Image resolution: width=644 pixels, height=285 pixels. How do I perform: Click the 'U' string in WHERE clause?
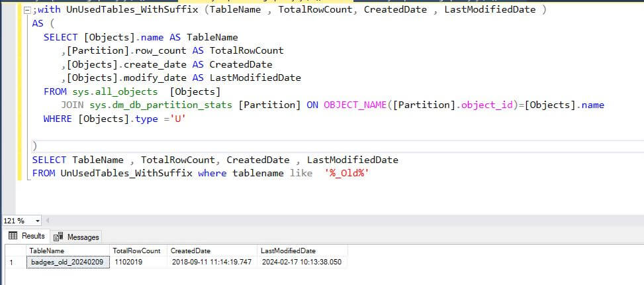[178, 119]
